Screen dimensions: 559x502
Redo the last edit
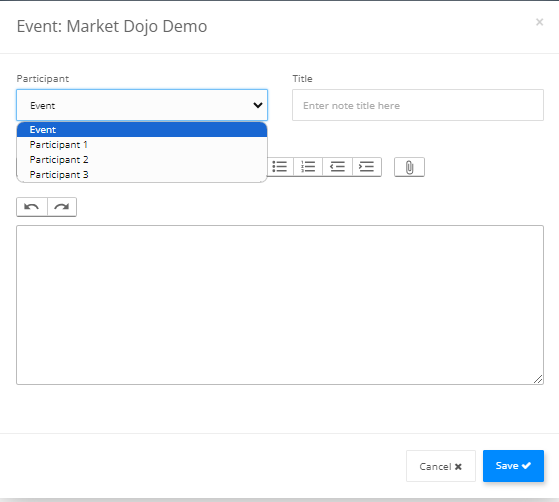62,207
